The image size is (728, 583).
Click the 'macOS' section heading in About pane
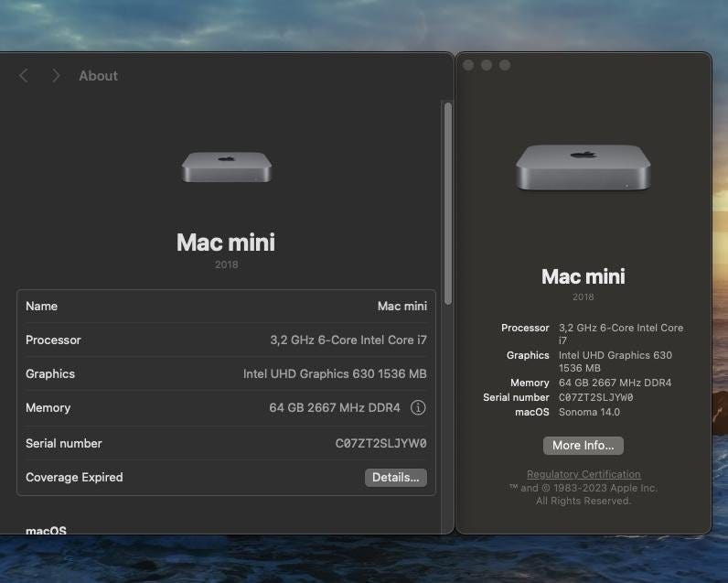pos(46,530)
